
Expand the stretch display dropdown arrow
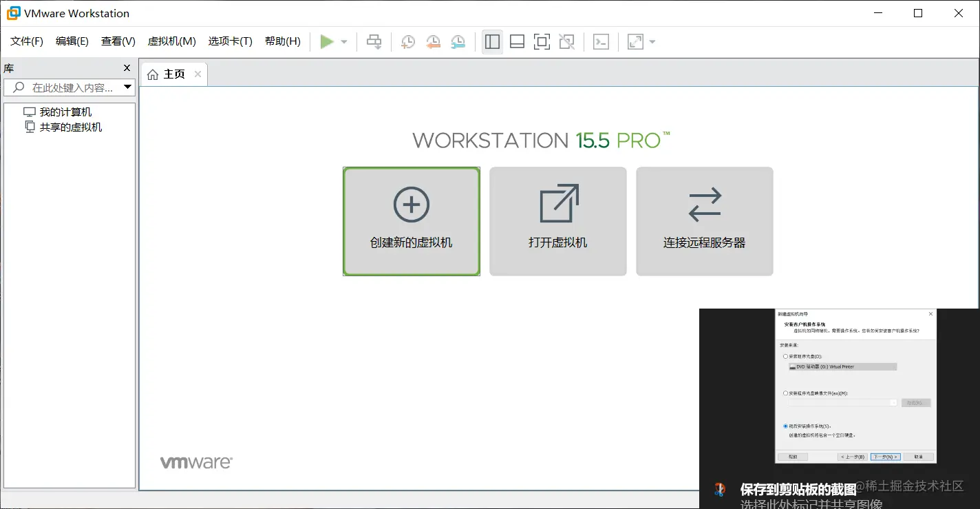coord(652,42)
